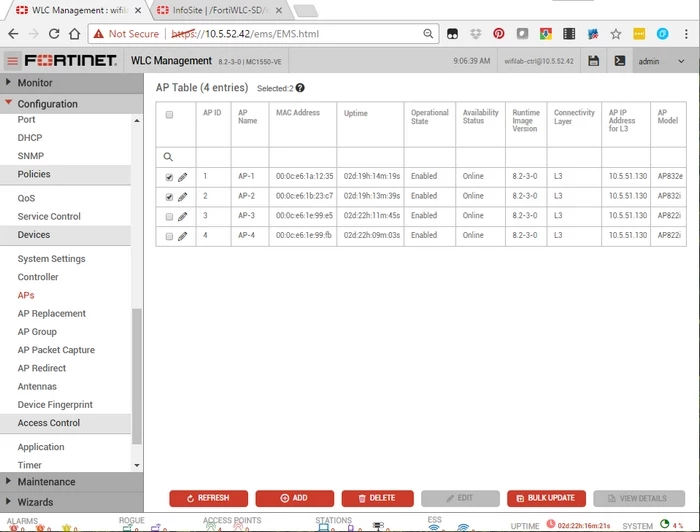The width and height of the screenshot is (700, 532).
Task: Open AP Replacement in the sidebar
Action: 51,313
